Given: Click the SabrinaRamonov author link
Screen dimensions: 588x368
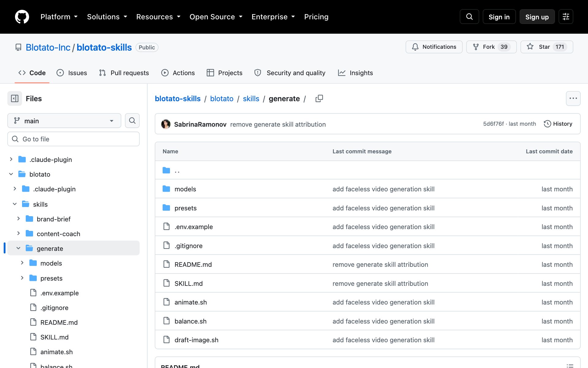Looking at the screenshot, I should (x=200, y=124).
